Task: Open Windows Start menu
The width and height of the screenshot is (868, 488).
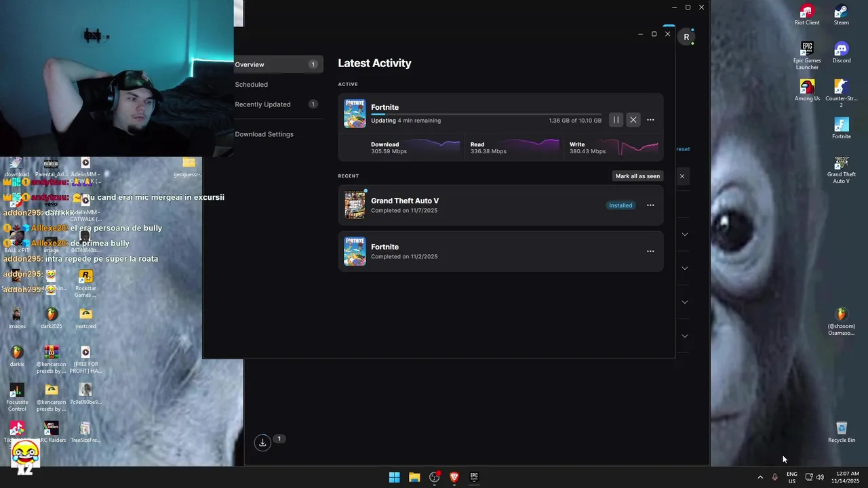Action: (x=394, y=477)
